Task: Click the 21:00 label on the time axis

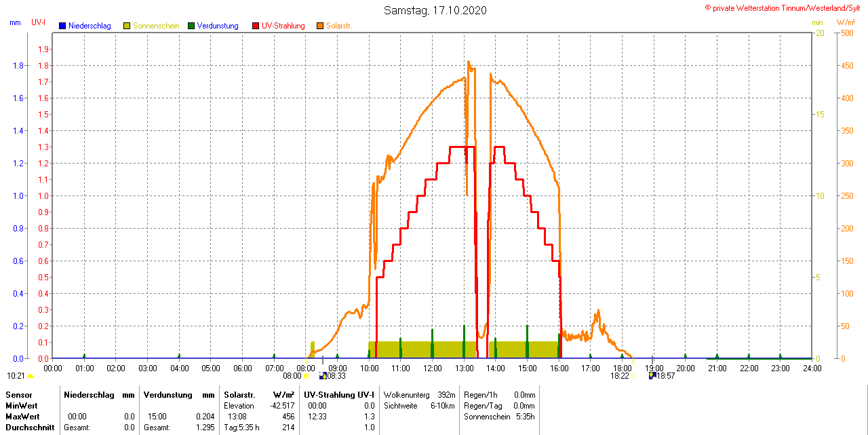Action: pos(717,368)
